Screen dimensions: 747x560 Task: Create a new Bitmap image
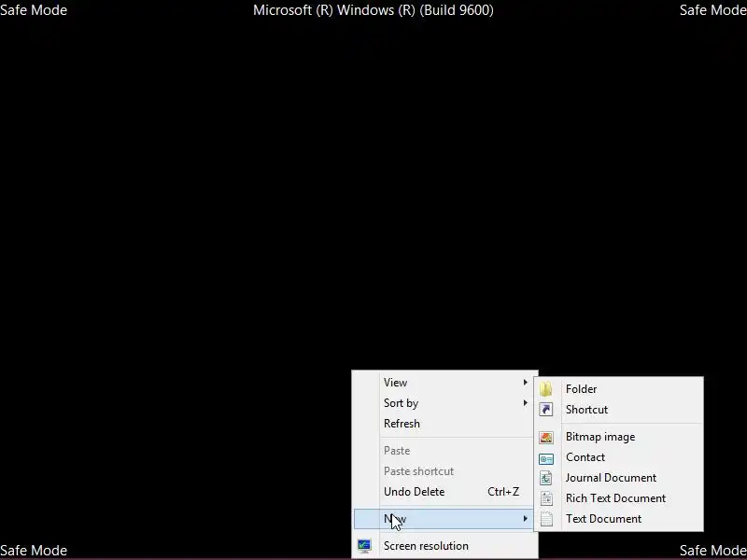619,437
